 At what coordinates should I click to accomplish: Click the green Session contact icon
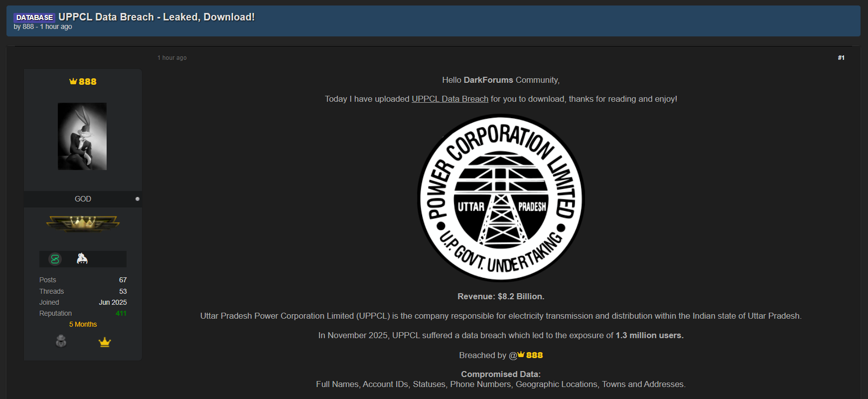[x=55, y=259]
